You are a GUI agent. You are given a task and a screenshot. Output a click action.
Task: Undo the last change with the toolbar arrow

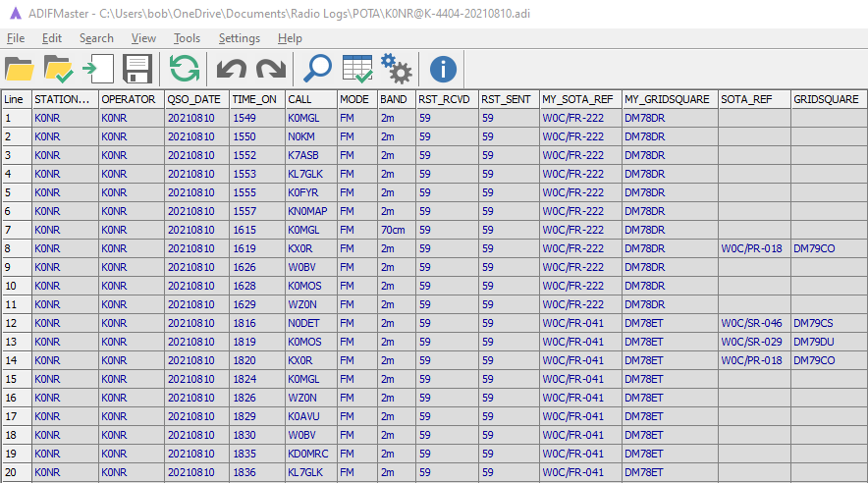point(231,69)
